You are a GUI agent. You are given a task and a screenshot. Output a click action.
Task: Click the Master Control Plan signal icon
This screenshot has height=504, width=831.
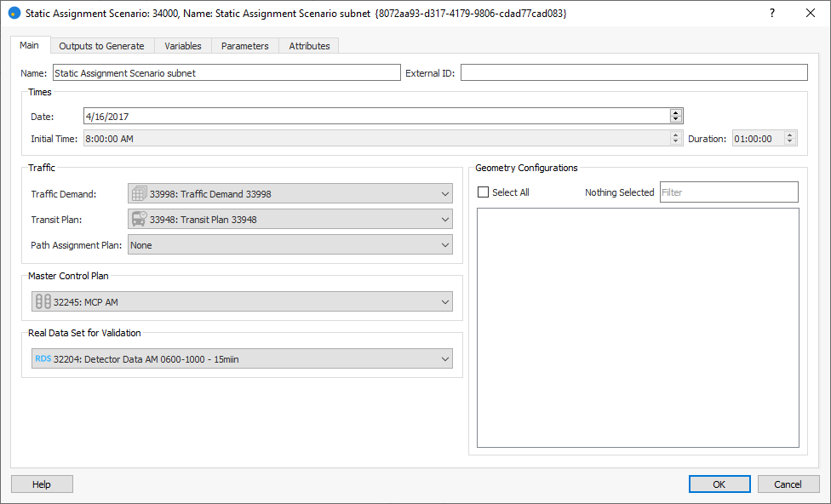(x=43, y=301)
